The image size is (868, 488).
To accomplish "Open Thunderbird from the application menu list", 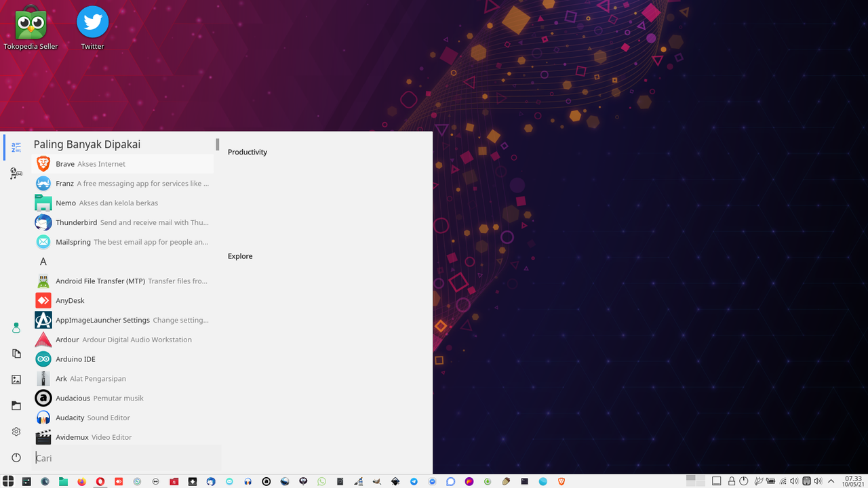I will [x=122, y=222].
